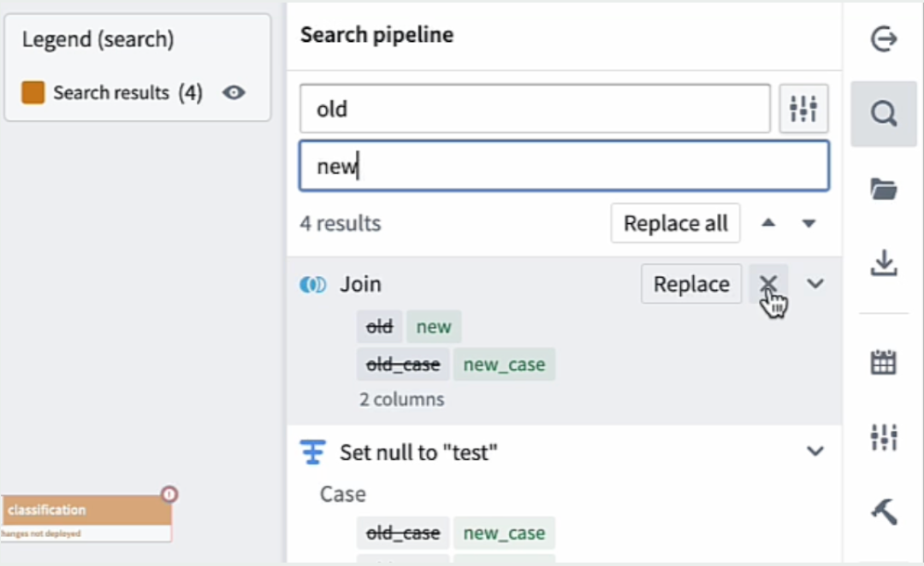Screen dimensions: 924x566
Task: Click the orange Search results color swatch
Action: point(33,92)
